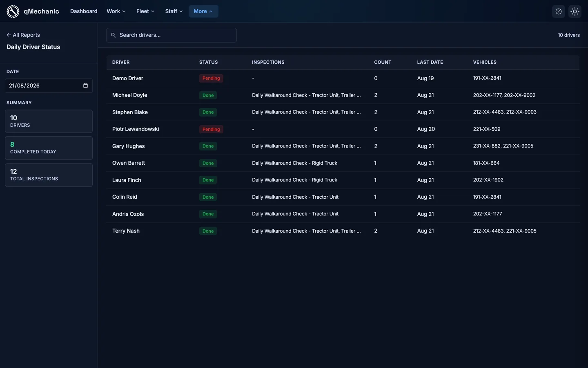This screenshot has width=588, height=368.
Task: Click Gary Hughes driver name
Action: point(128,146)
